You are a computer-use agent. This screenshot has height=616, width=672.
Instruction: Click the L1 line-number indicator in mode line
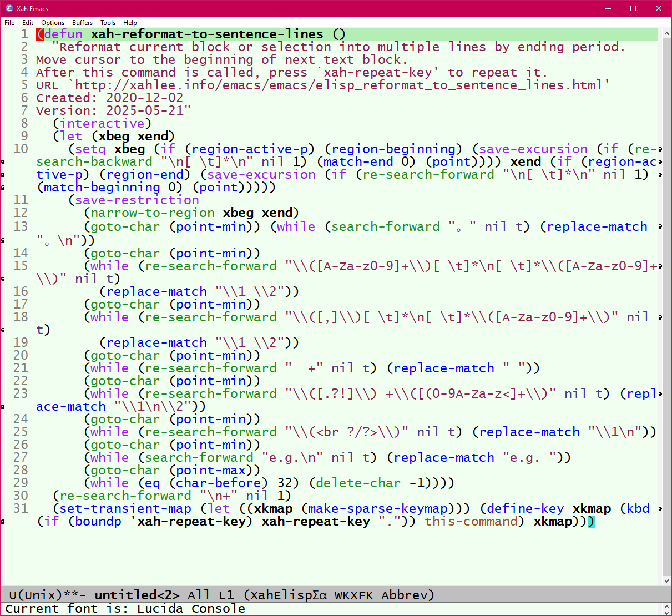226,595
